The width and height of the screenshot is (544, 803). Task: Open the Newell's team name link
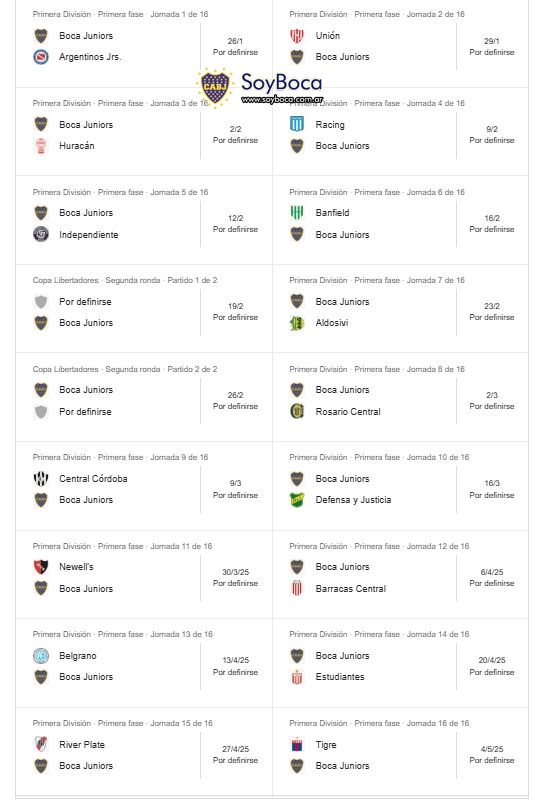click(76, 567)
